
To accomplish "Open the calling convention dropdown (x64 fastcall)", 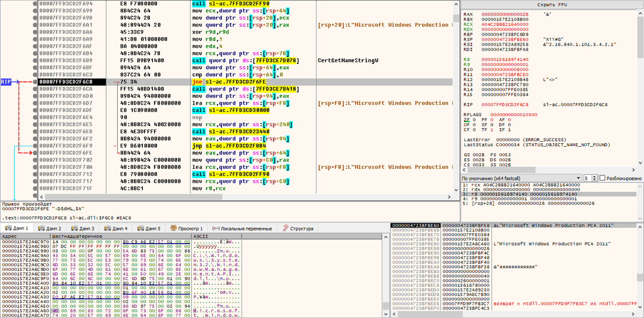I will [x=521, y=178].
